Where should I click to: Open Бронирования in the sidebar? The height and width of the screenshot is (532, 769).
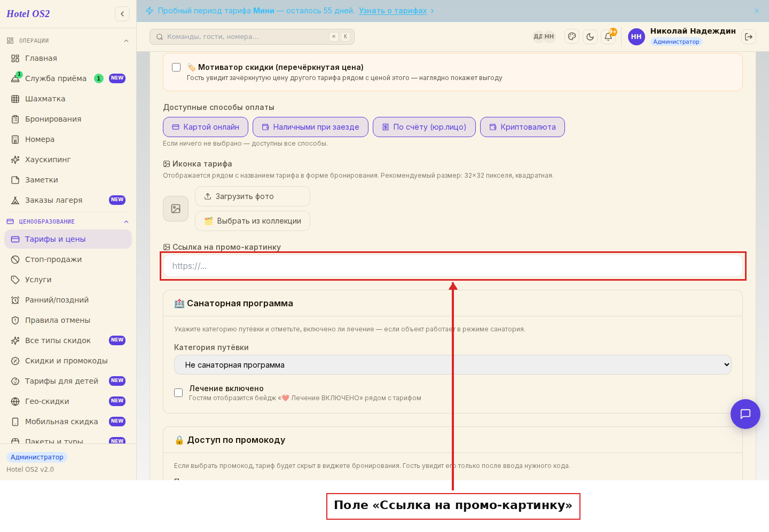point(68,119)
